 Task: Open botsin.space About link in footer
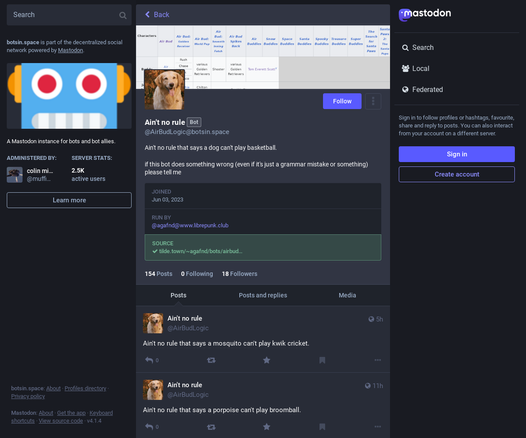(53, 388)
